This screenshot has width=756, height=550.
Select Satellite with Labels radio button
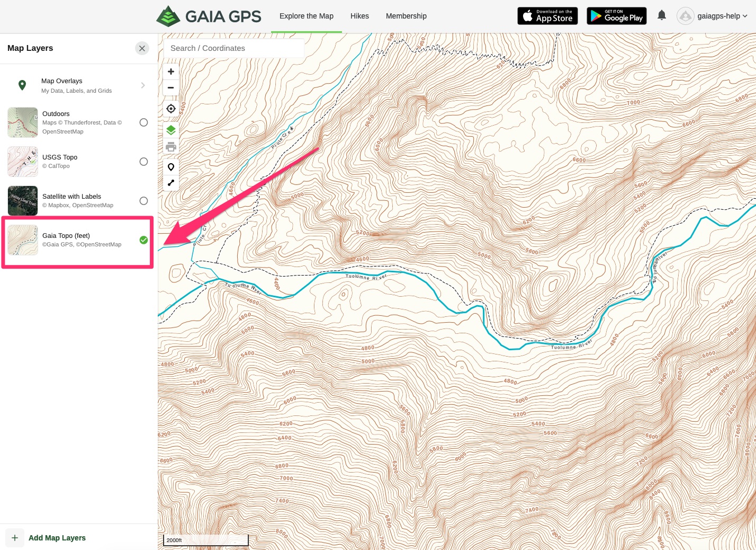tap(143, 201)
